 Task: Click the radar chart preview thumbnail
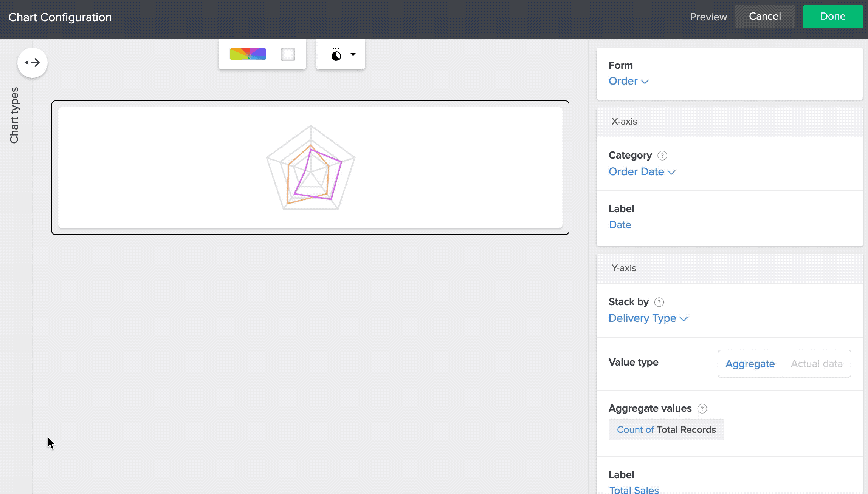pyautogui.click(x=310, y=168)
